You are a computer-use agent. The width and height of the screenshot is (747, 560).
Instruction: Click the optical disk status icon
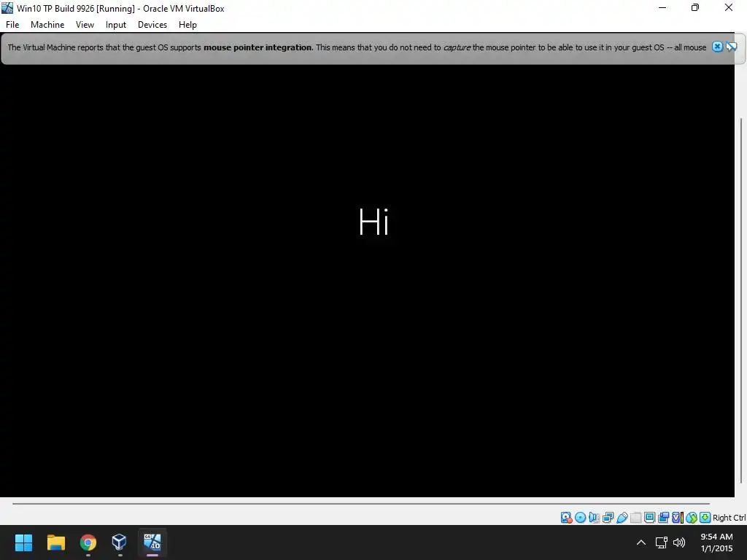(x=580, y=518)
